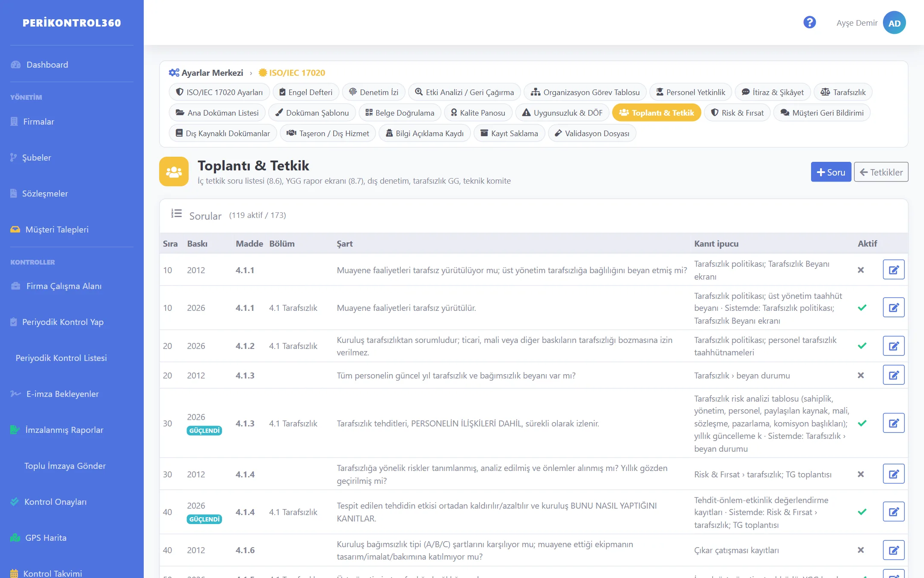Click the AD user avatar
This screenshot has width=924, height=578.
point(894,23)
